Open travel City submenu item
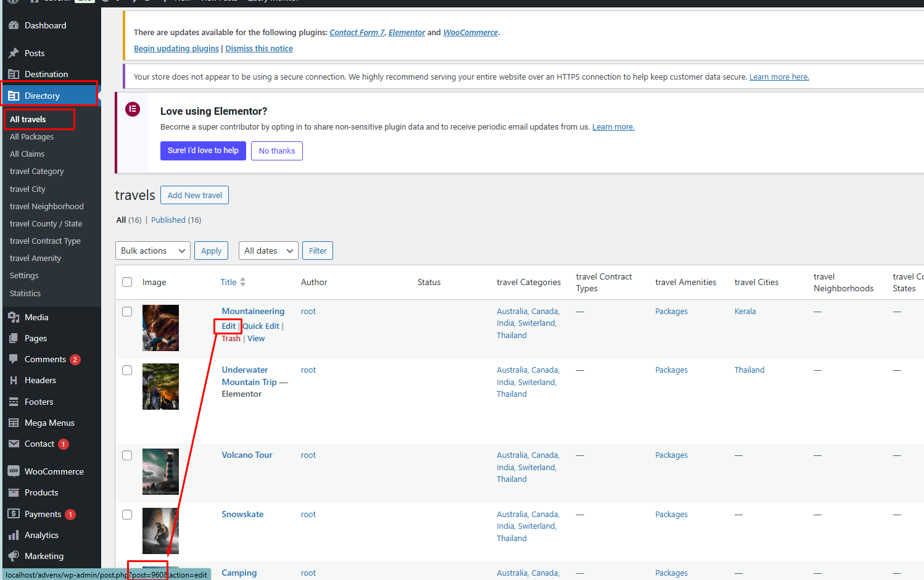The width and height of the screenshot is (924, 580). pos(28,189)
